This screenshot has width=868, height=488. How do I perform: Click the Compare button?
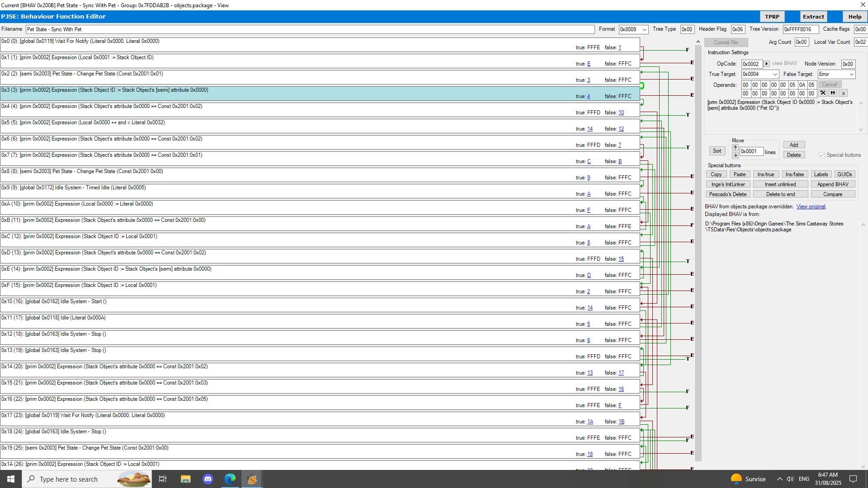click(x=833, y=194)
